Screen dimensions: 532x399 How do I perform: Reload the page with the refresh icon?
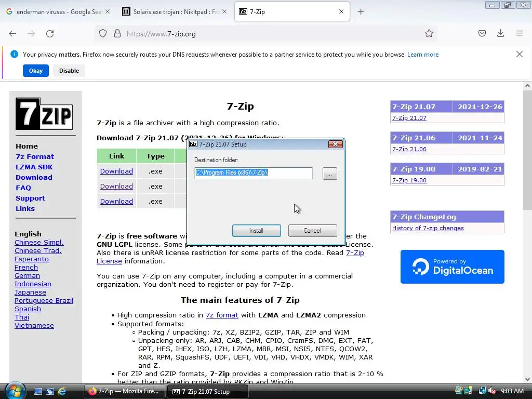(50, 34)
